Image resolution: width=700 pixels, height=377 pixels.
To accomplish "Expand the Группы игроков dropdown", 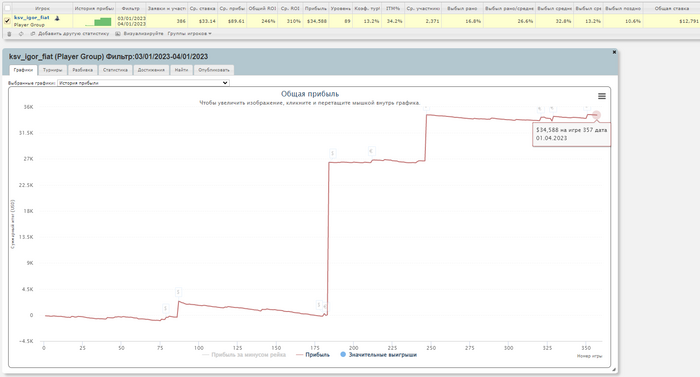I will coord(189,34).
